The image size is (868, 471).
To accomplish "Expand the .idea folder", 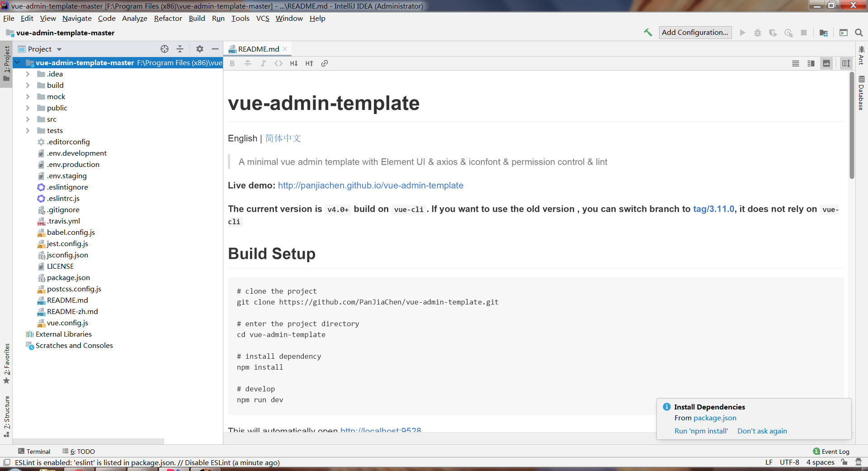I will tap(28, 74).
